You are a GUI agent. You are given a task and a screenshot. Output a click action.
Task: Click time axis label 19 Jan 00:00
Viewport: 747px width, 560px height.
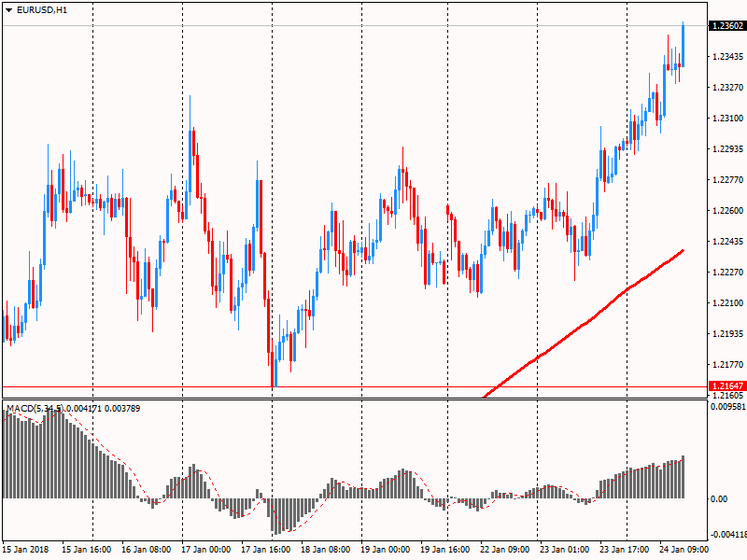[x=386, y=550]
